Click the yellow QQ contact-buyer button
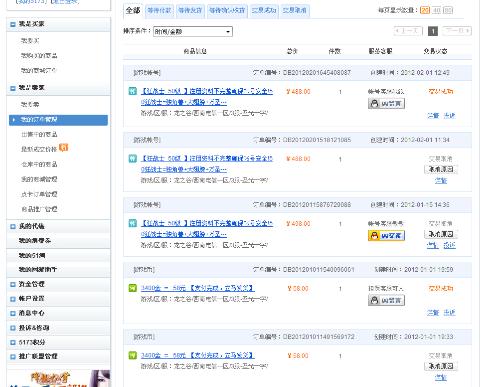 tap(386, 236)
